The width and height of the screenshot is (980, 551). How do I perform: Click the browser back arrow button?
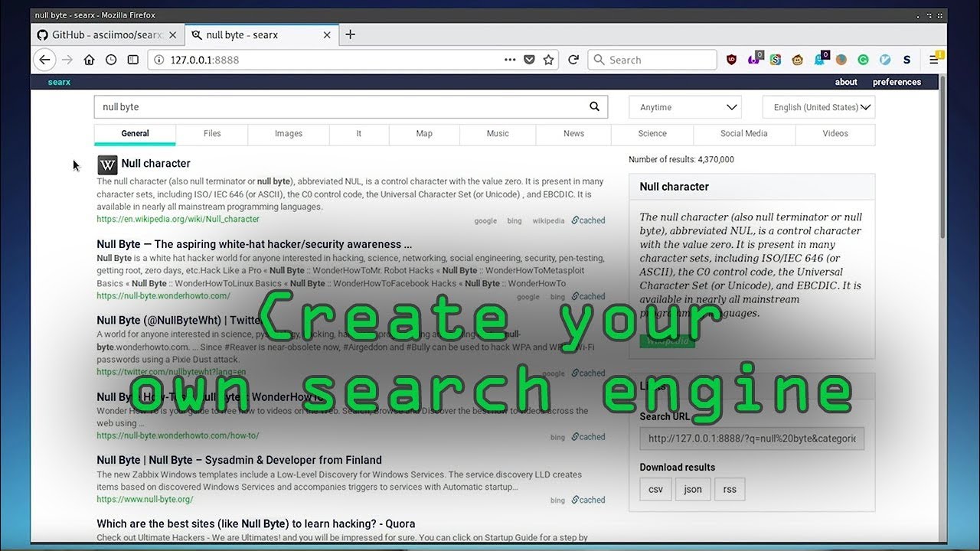point(44,60)
